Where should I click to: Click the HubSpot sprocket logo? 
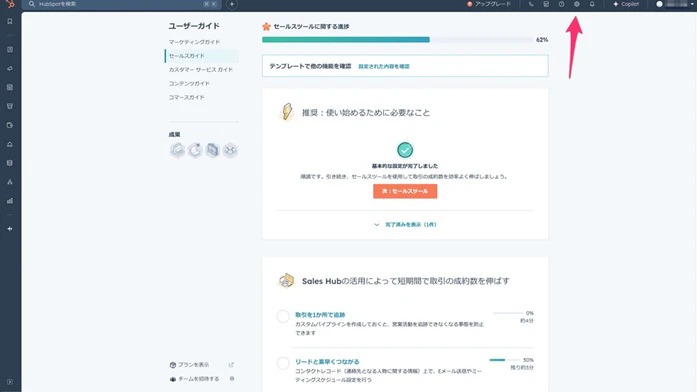point(10,4)
